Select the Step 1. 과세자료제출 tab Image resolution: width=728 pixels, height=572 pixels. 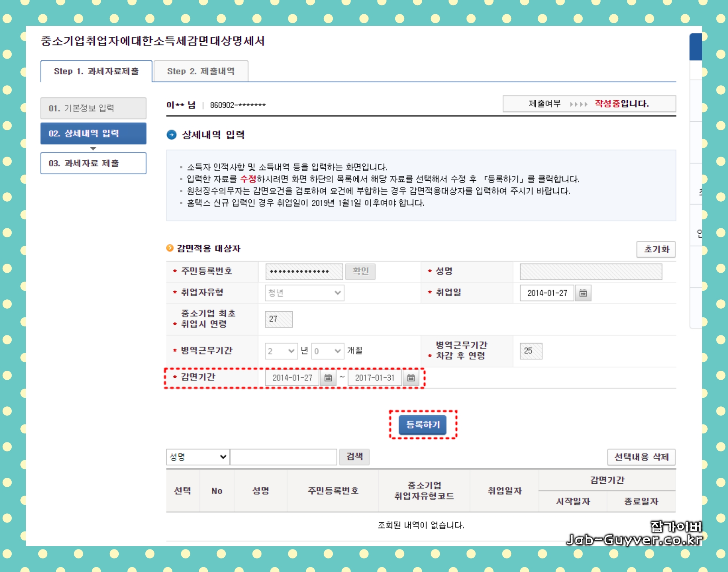click(x=95, y=71)
